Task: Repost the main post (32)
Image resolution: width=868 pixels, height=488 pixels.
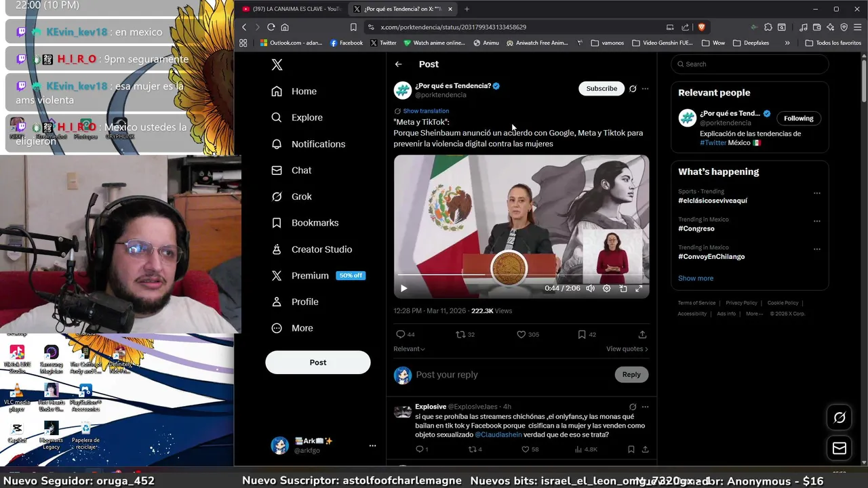Action: 465,334
